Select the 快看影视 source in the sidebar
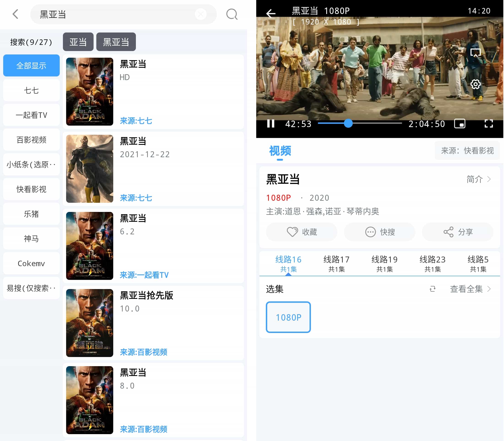Image resolution: width=504 pixels, height=441 pixels. 31,189
